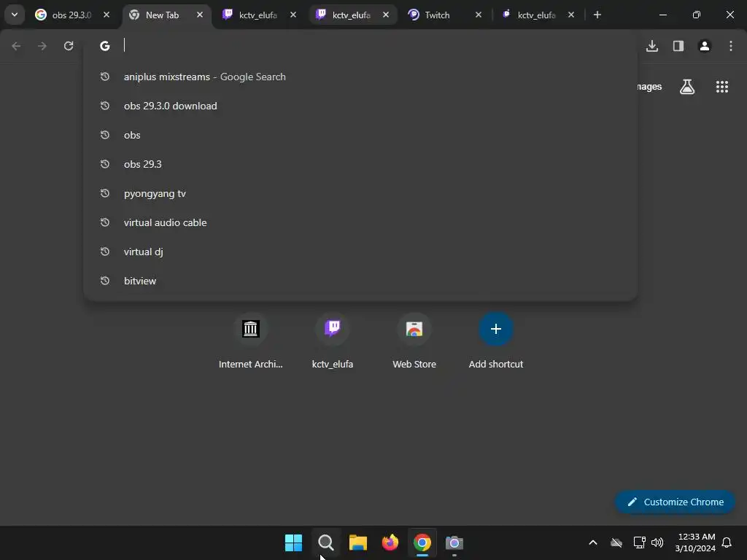Pick the 'virtual dj' suggestion

click(360, 252)
